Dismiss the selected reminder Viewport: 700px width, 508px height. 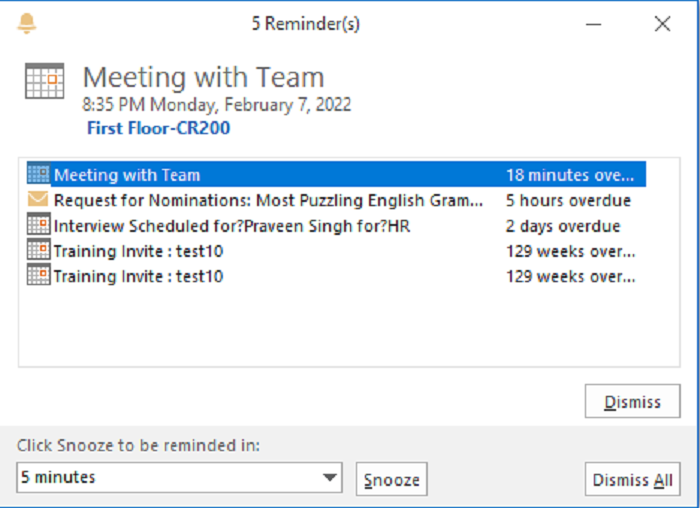[633, 401]
